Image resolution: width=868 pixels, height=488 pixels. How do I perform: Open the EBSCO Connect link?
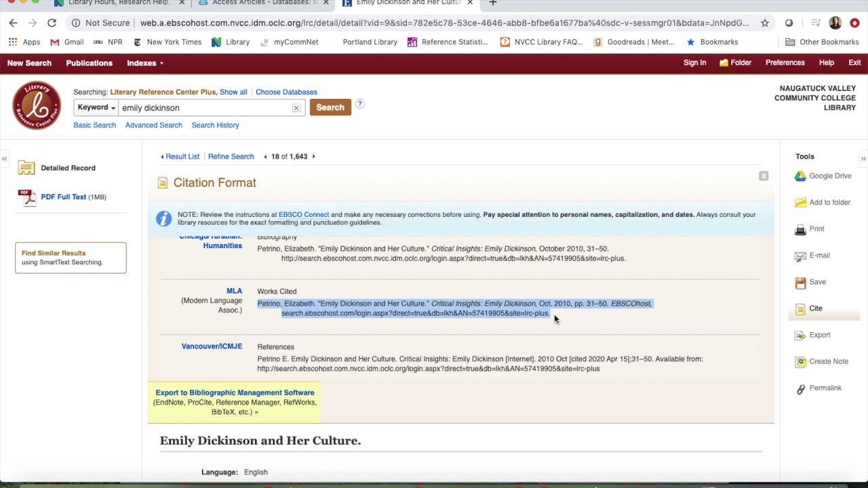(304, 215)
